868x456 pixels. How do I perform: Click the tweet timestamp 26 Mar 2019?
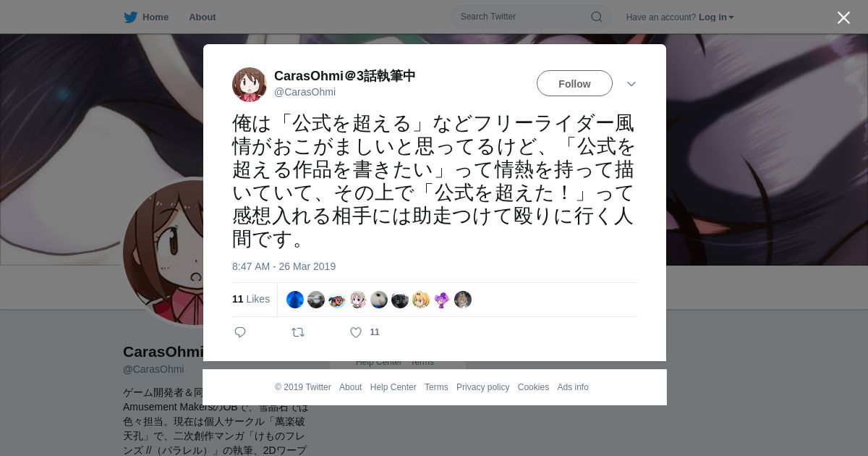(x=284, y=266)
